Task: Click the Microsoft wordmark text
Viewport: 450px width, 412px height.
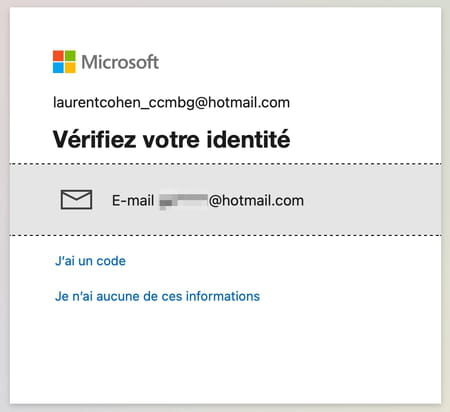Action: [x=120, y=62]
